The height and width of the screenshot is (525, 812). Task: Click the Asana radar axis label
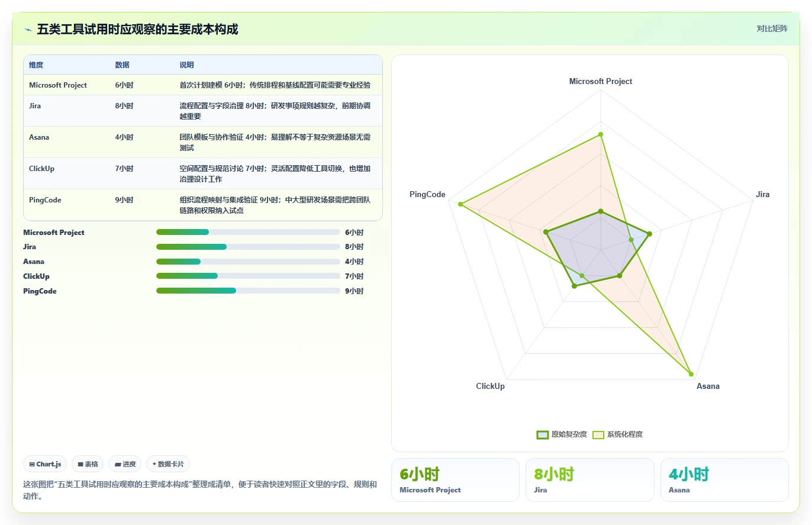[708, 386]
